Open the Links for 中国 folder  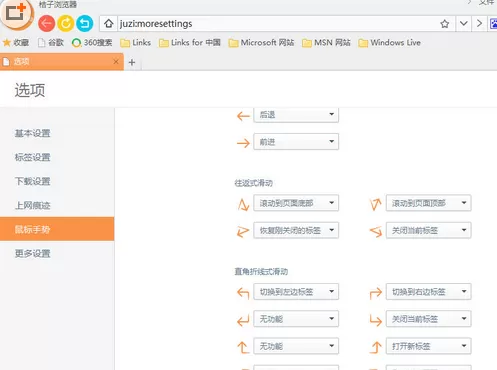(190, 43)
